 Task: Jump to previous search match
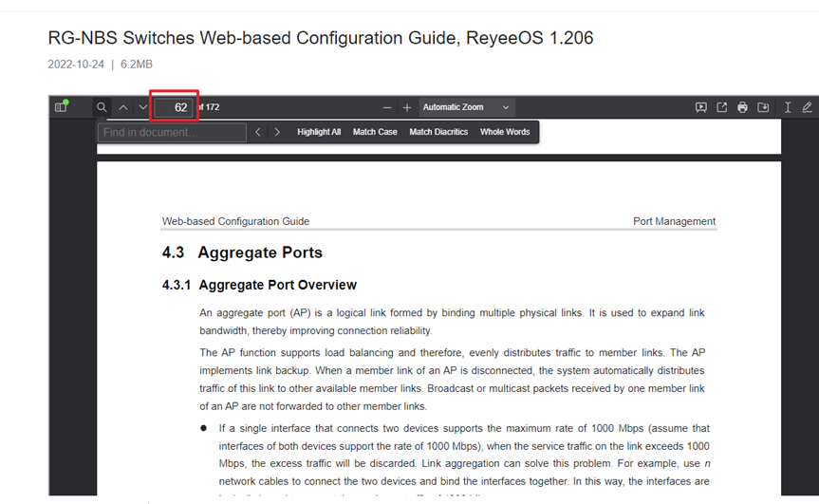click(x=258, y=132)
